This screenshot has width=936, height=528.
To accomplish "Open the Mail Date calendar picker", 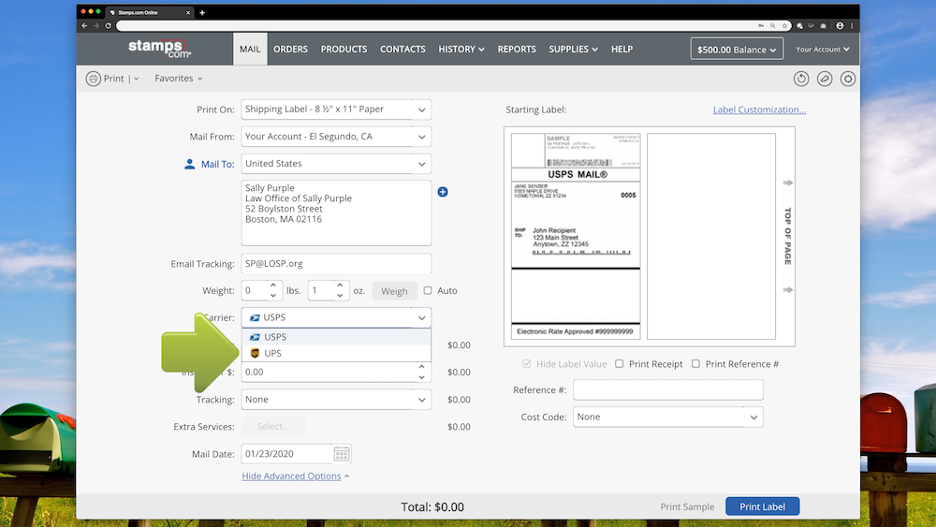I will tap(341, 454).
